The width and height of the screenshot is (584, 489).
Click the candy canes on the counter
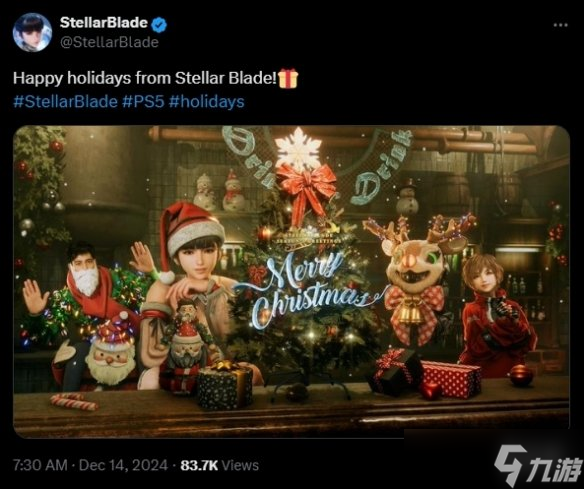click(x=74, y=401)
